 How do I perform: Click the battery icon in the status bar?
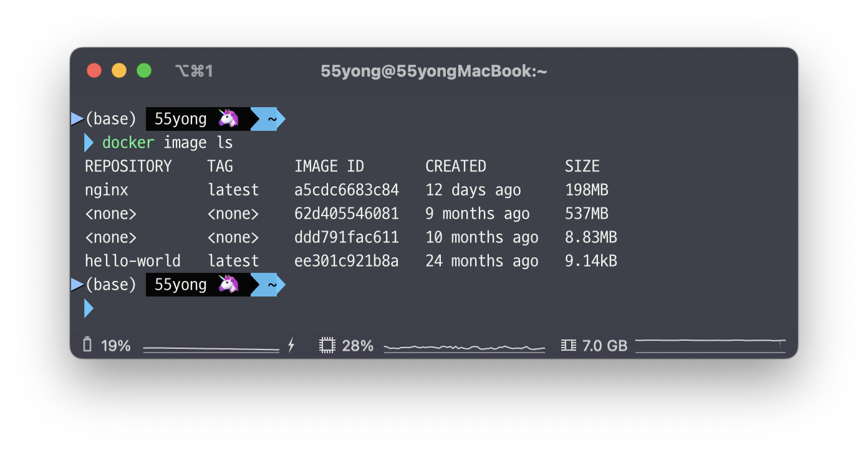point(89,345)
